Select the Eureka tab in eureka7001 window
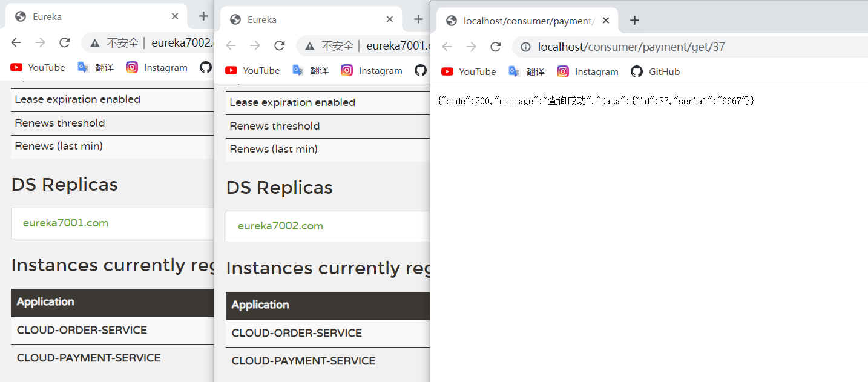Screen dimensions: 868x382 [x=312, y=19]
